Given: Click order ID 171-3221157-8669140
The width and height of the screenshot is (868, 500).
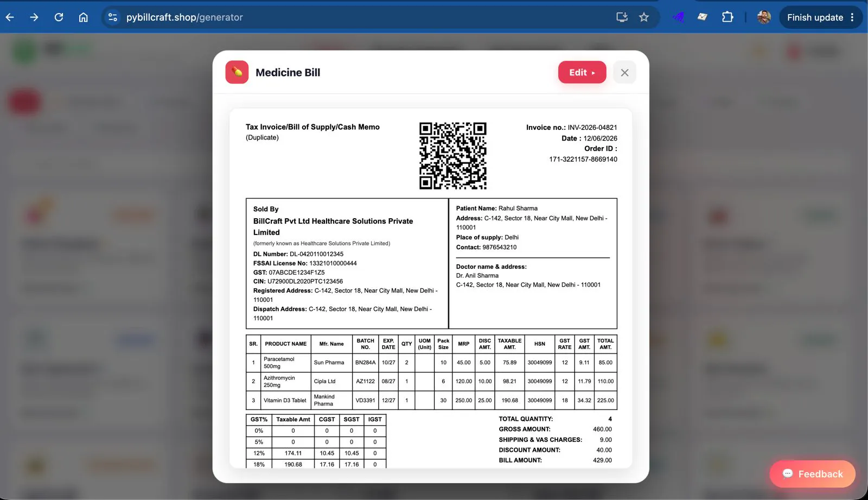Looking at the screenshot, I should [583, 159].
